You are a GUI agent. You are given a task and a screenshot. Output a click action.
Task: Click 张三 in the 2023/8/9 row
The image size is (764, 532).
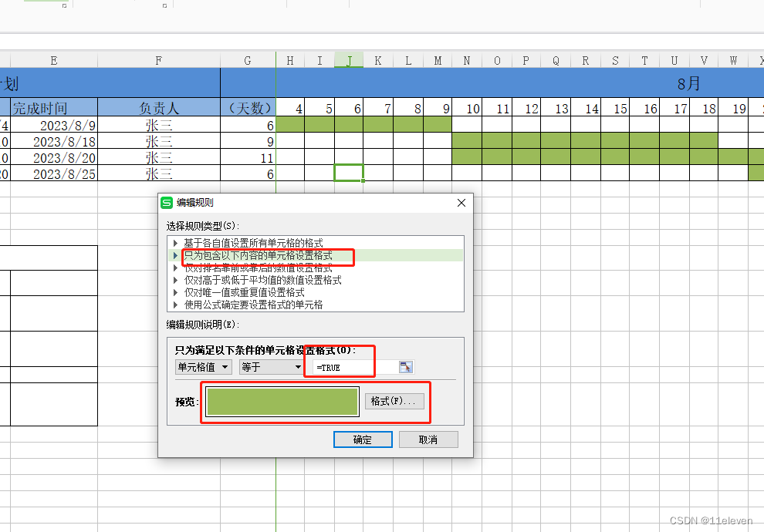(x=159, y=125)
